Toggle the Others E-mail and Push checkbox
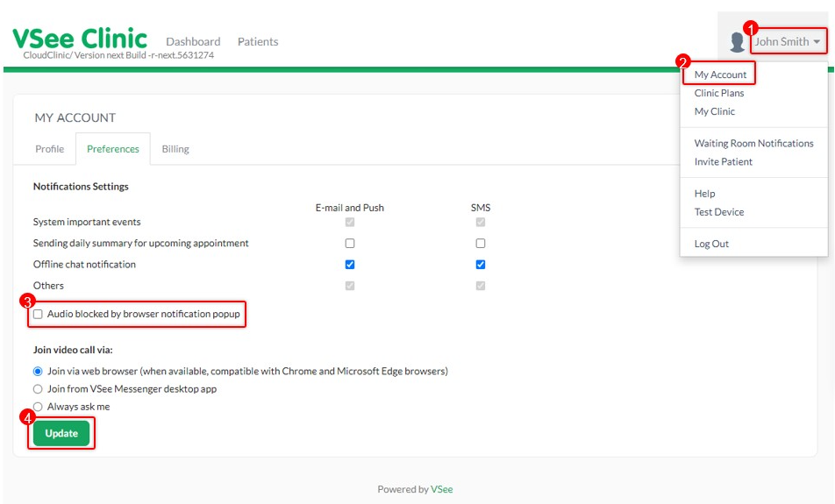 tap(350, 286)
